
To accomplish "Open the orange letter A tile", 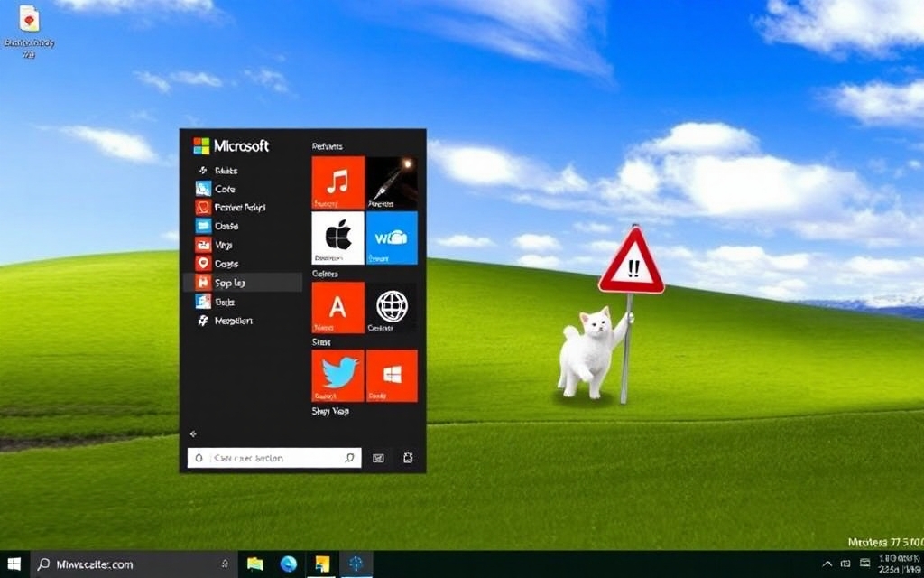I will click(337, 307).
